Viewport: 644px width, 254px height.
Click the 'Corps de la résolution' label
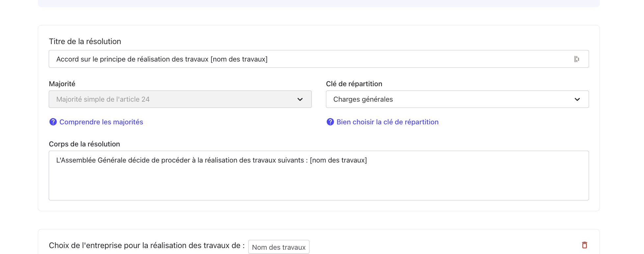[84, 144]
